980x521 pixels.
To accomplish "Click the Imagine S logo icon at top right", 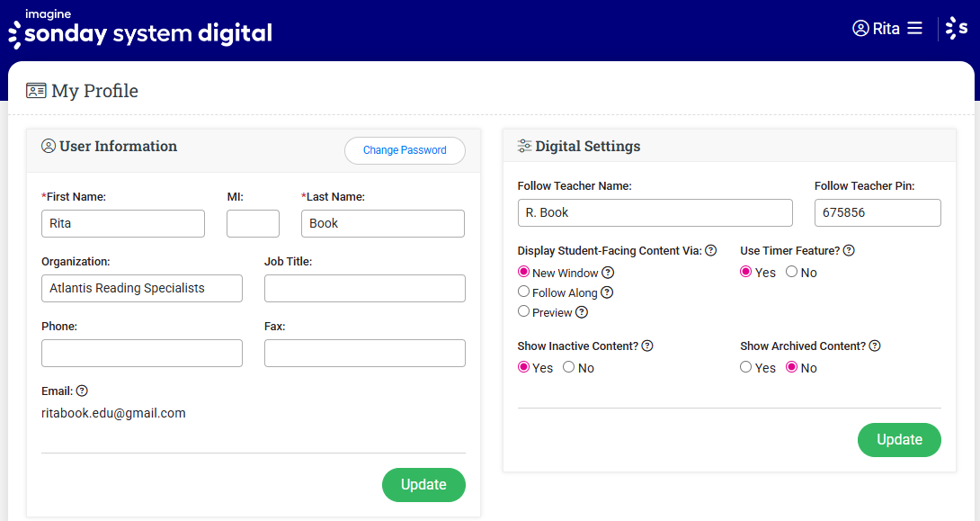I will (x=957, y=28).
